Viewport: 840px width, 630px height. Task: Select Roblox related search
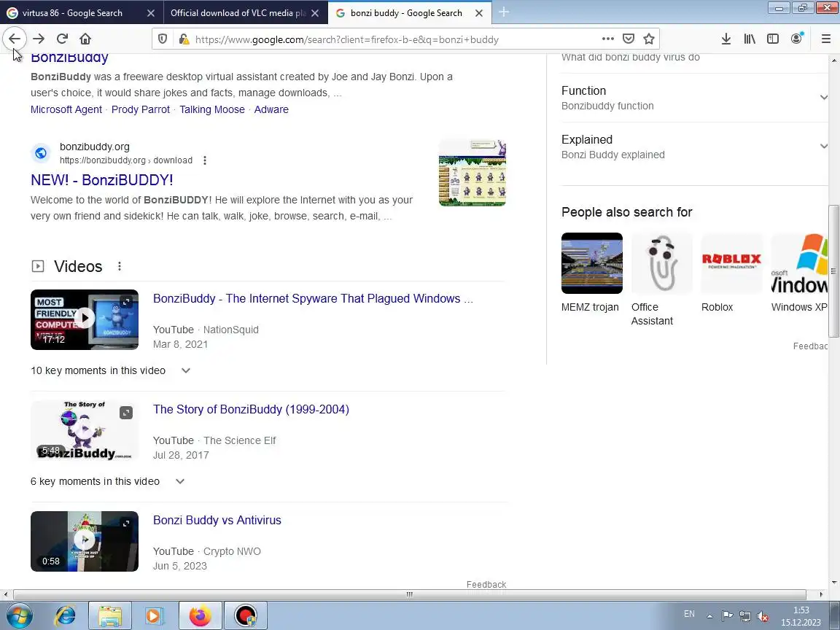click(x=732, y=273)
